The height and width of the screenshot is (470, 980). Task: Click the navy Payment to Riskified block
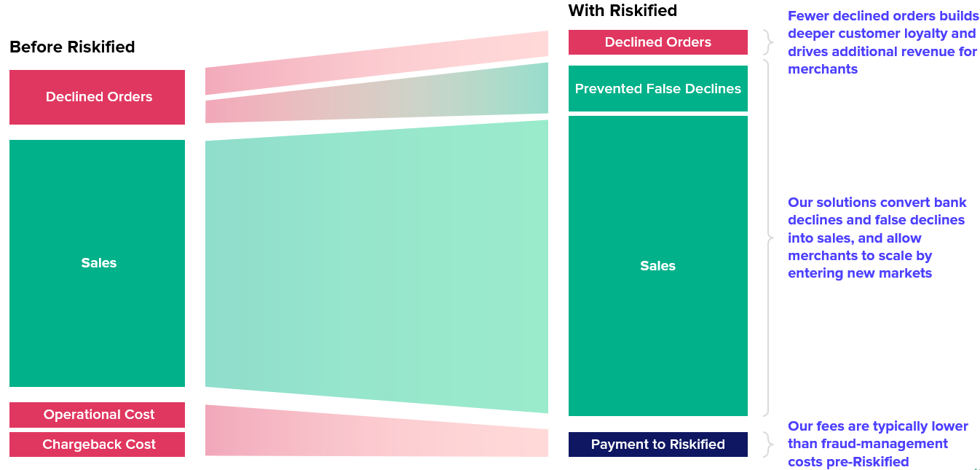[x=657, y=444]
